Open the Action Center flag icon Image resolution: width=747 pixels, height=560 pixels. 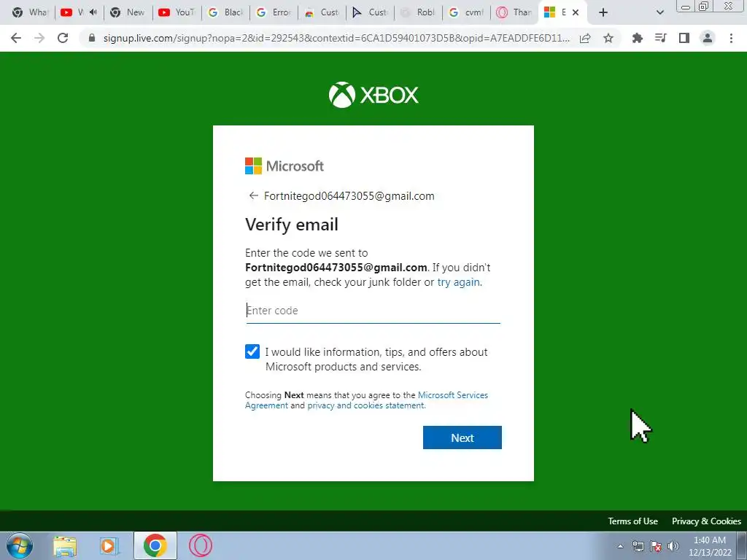click(656, 546)
